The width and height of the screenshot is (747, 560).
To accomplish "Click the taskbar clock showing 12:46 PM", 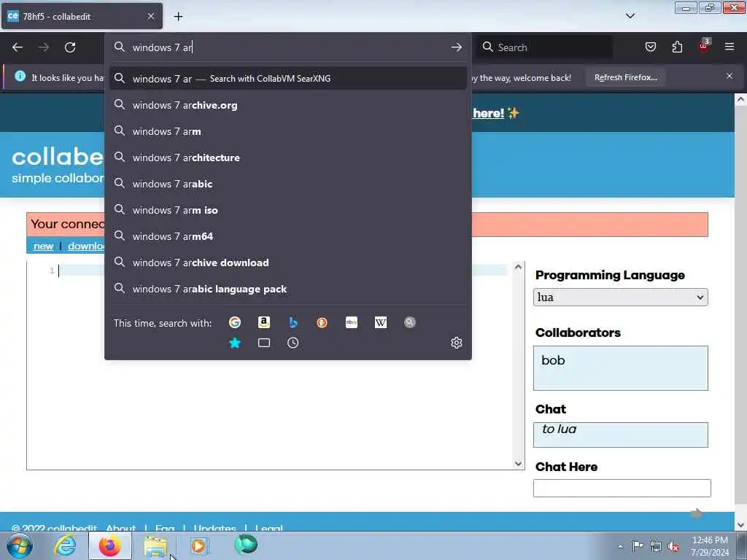I will [710, 546].
